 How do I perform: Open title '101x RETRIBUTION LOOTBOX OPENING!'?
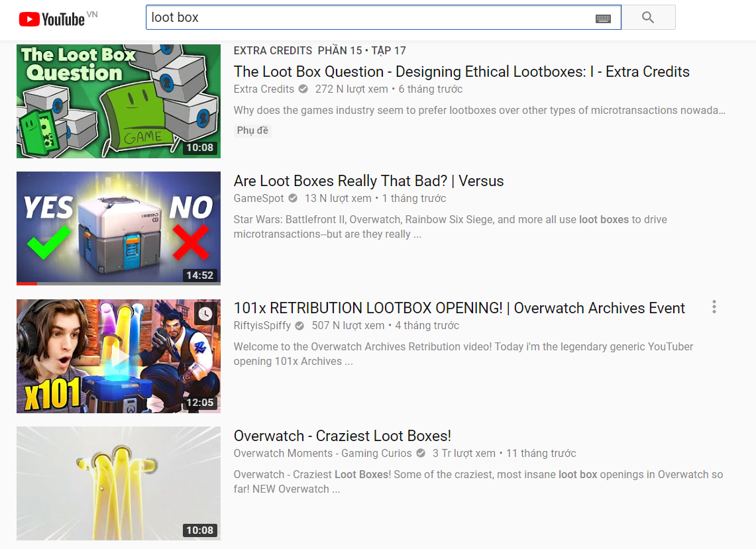[459, 308]
